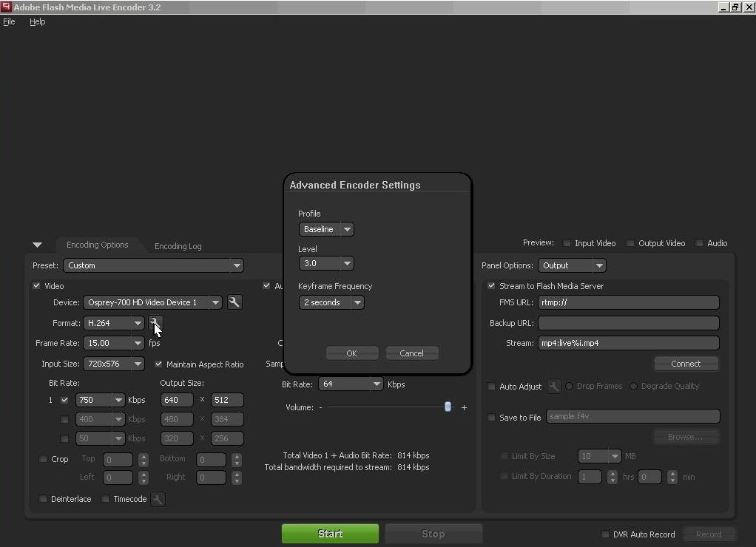Enable the 50 Kbps bit rate stream
The image size is (756, 547).
[64, 438]
